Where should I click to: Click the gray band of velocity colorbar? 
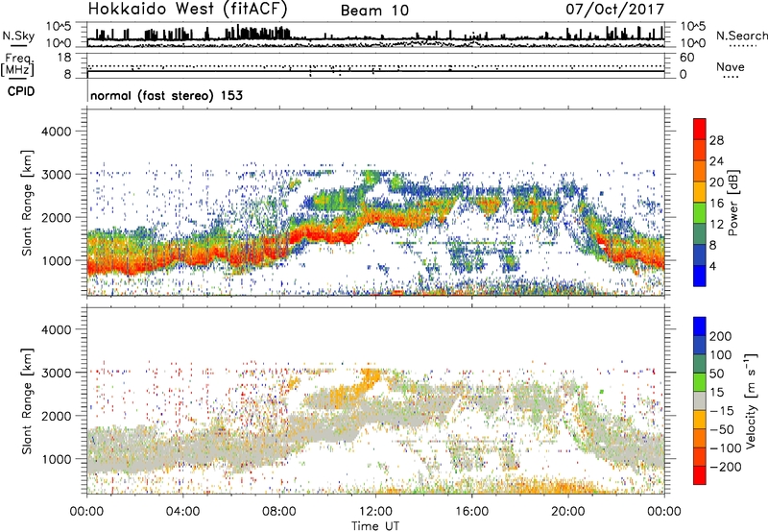(x=700, y=401)
